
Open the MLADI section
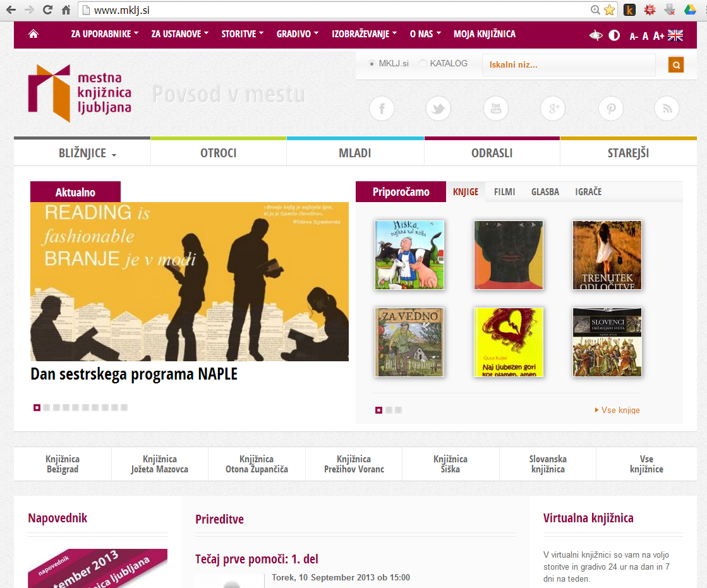pyautogui.click(x=355, y=153)
